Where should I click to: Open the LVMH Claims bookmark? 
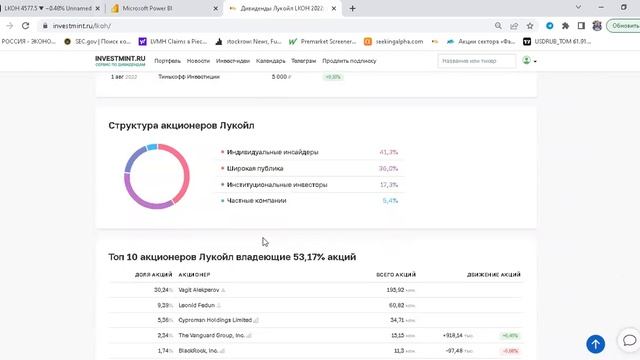click(173, 42)
